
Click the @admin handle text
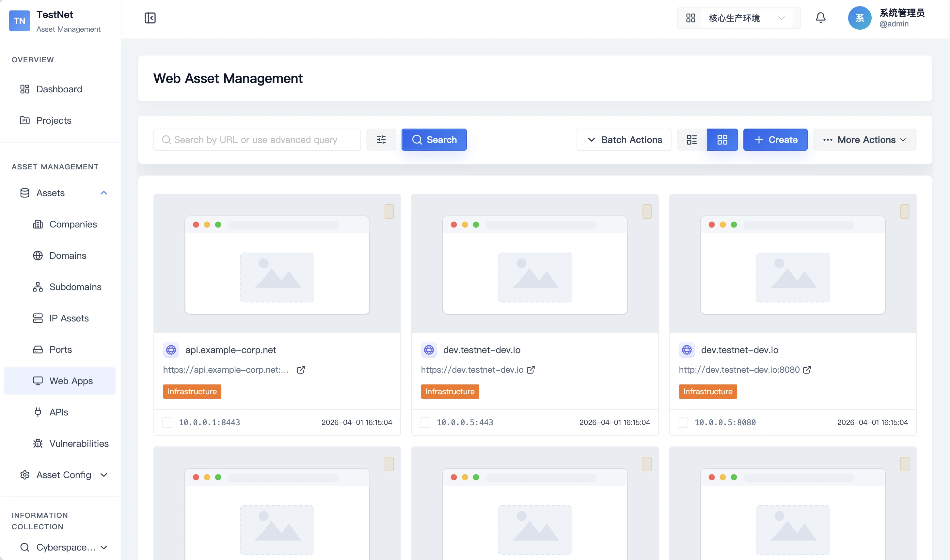pos(894,24)
